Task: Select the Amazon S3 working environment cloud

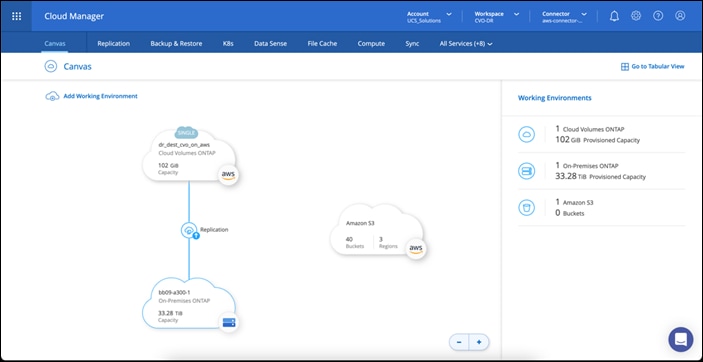Action: coord(377,230)
